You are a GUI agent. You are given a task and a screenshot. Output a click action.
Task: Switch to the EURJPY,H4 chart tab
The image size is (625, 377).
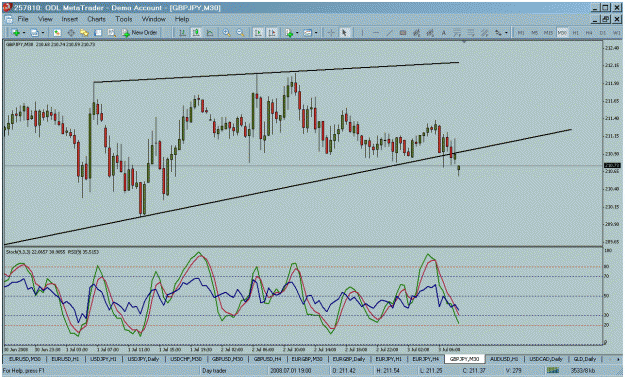coord(425,359)
